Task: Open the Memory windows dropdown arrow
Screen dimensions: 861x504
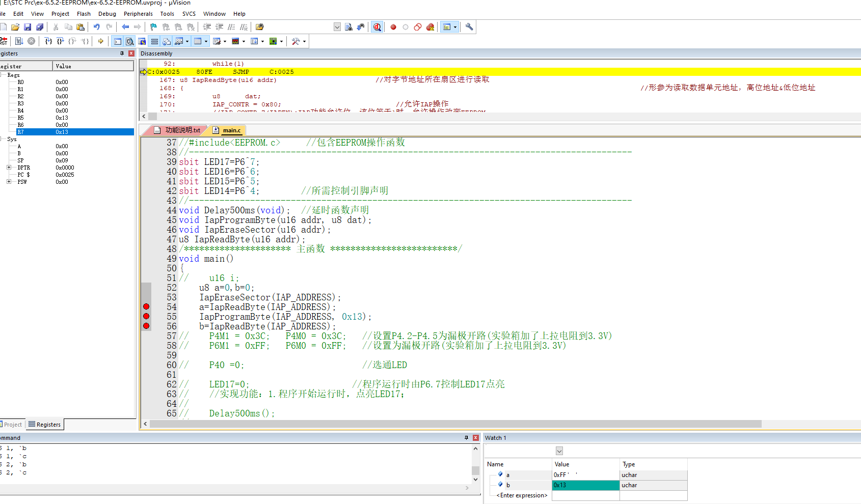Action: tap(206, 41)
